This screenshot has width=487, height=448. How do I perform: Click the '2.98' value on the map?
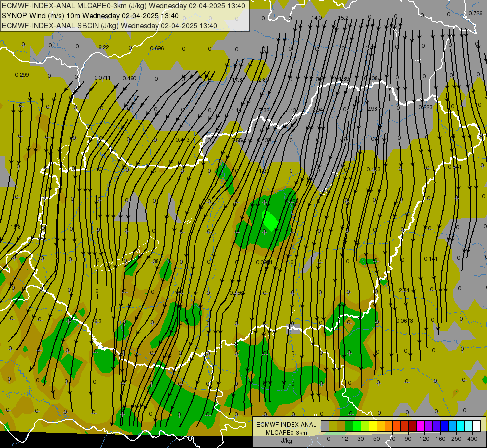coord(372,109)
